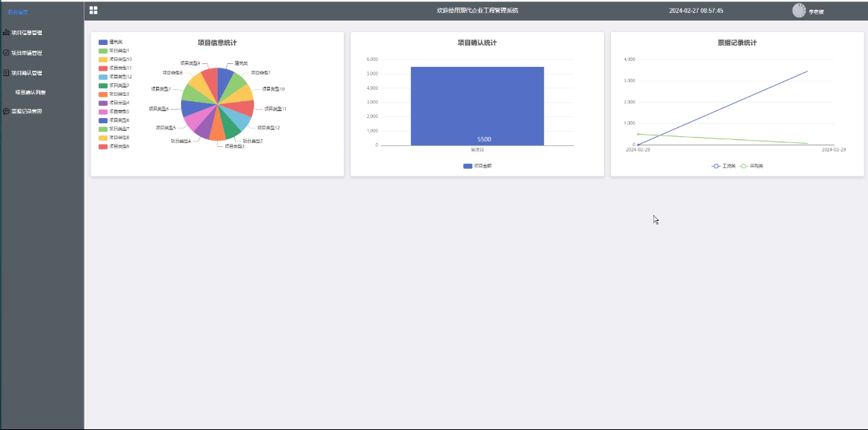Click the document icon beside 项目确认管理
This screenshot has height=430, width=868.
pos(6,72)
